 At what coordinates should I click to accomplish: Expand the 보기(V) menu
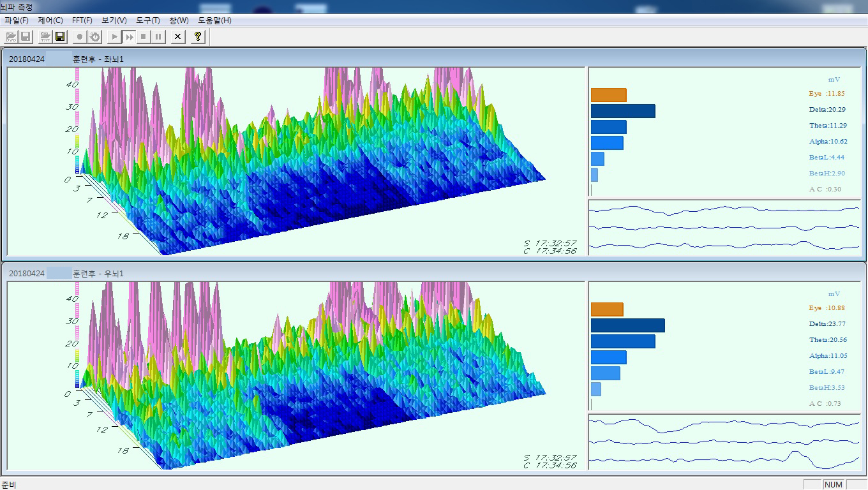[x=114, y=20]
